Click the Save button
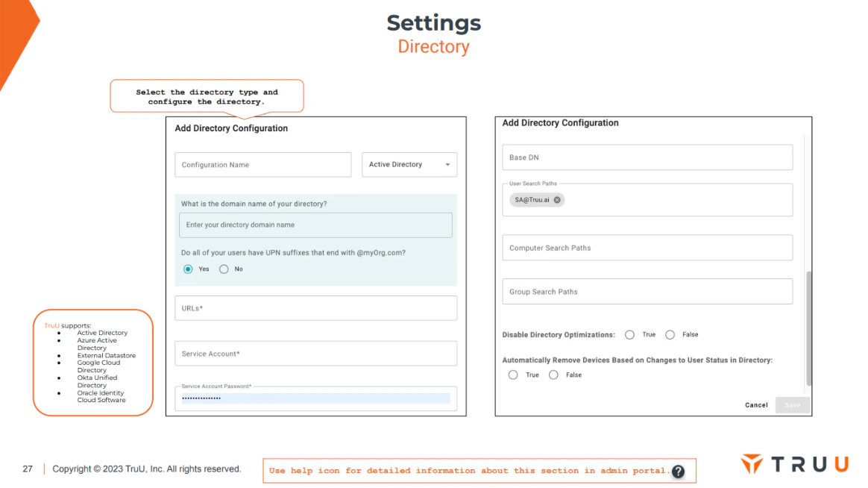Screen dimensions: 868x488 (792, 405)
